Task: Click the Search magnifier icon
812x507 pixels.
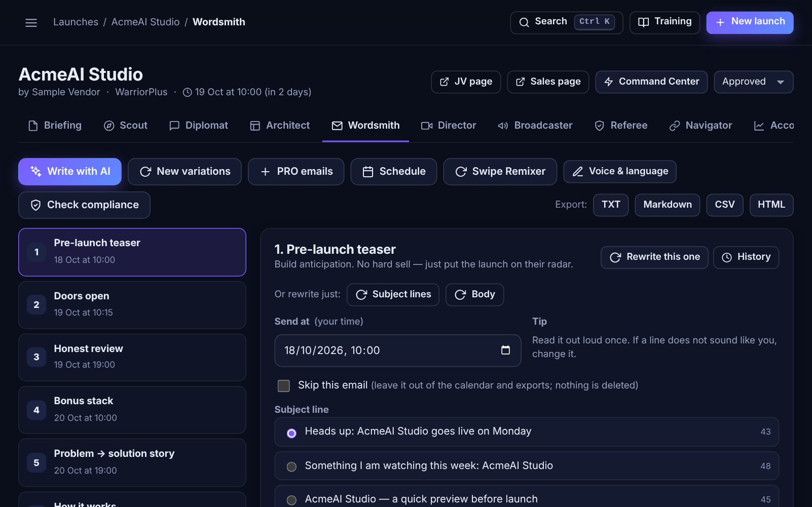Action: click(524, 22)
